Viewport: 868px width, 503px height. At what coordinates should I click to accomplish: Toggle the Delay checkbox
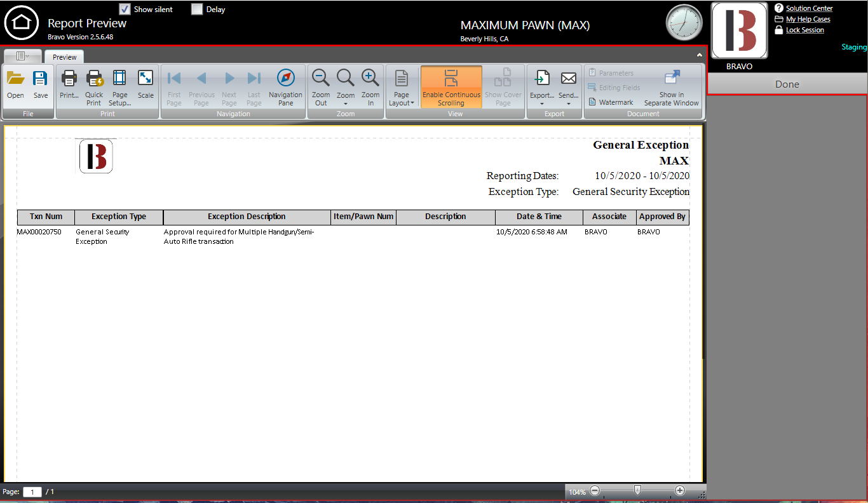coord(197,10)
